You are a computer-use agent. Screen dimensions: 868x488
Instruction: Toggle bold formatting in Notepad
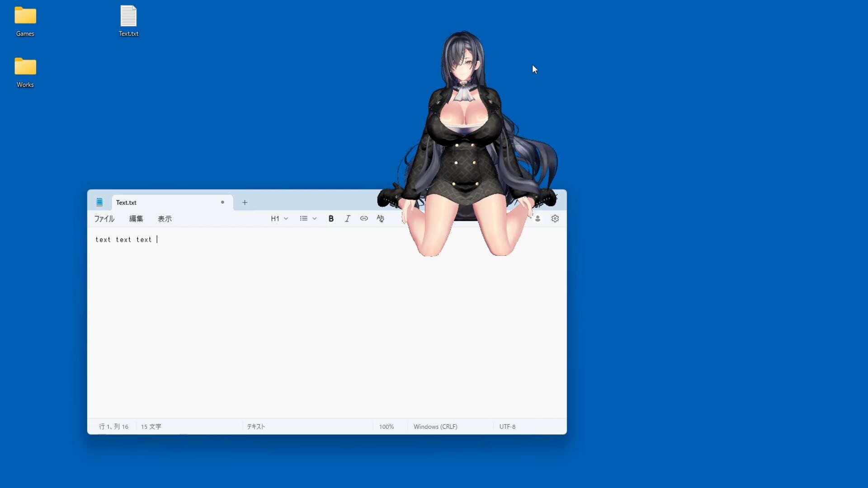coord(331,218)
